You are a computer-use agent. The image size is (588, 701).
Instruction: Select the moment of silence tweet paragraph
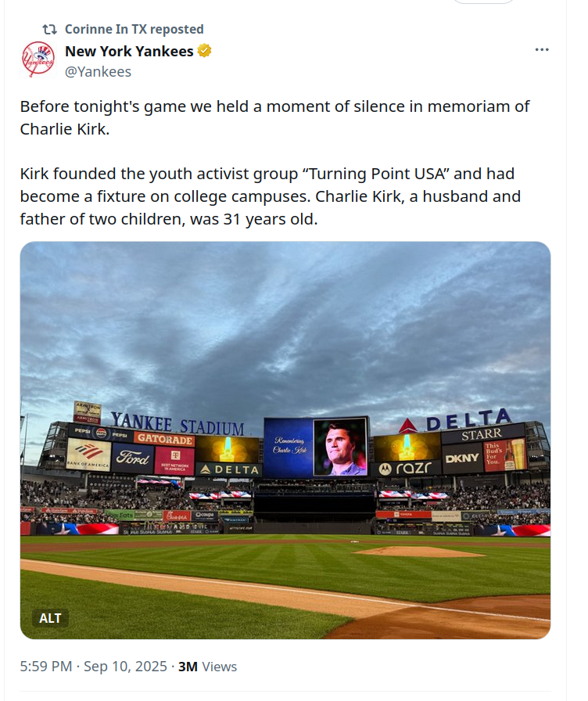274,117
